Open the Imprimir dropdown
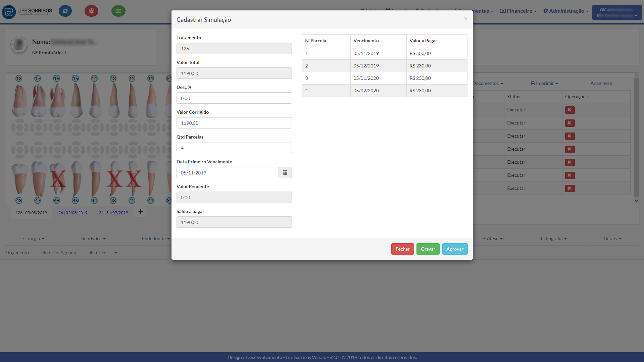 click(544, 84)
